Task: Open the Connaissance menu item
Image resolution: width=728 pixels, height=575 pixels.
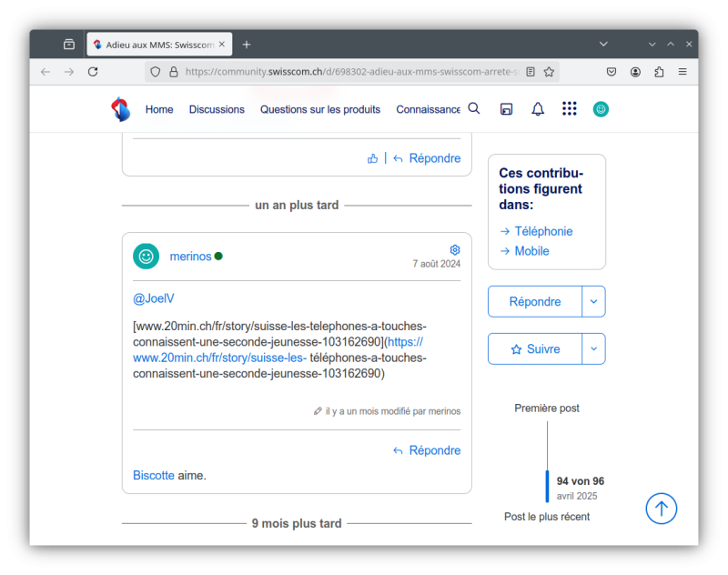Action: pos(428,109)
